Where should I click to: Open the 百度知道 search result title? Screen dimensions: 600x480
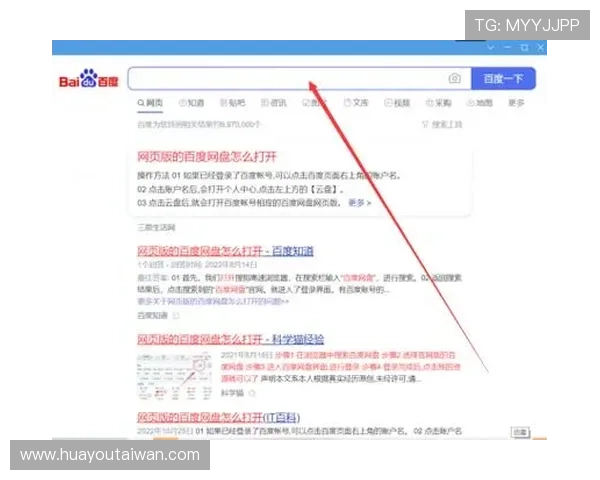point(225,251)
